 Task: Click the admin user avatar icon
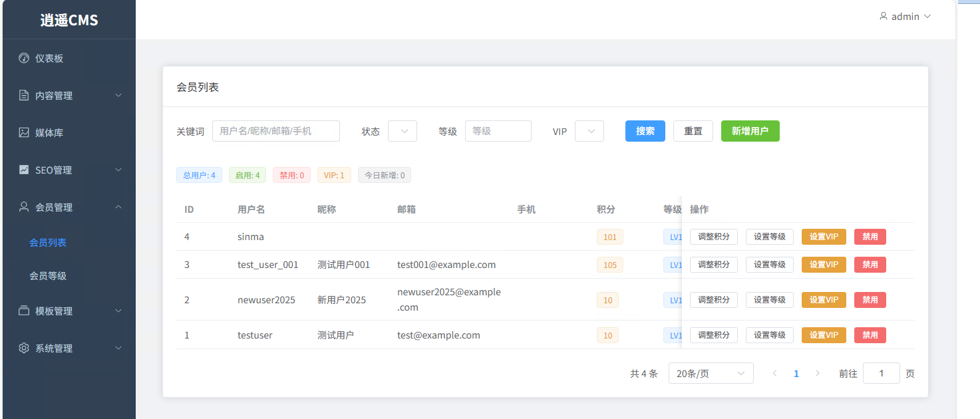click(x=884, y=16)
